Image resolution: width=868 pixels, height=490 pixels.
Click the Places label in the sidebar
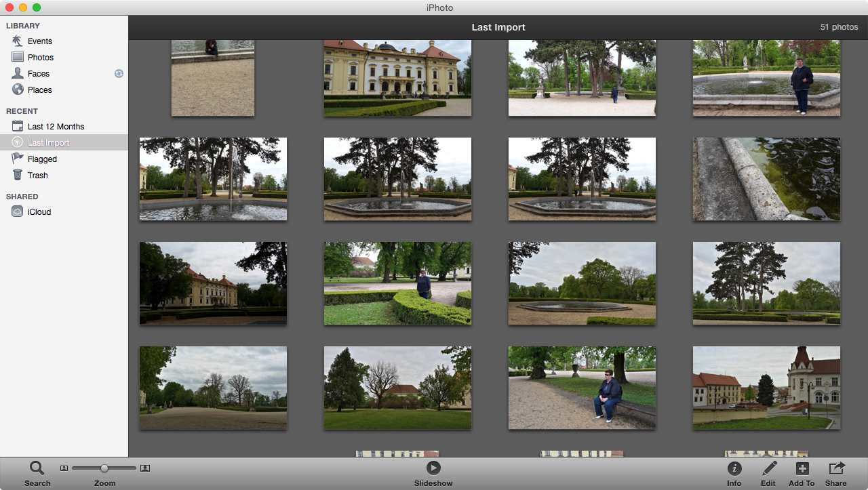[40, 90]
